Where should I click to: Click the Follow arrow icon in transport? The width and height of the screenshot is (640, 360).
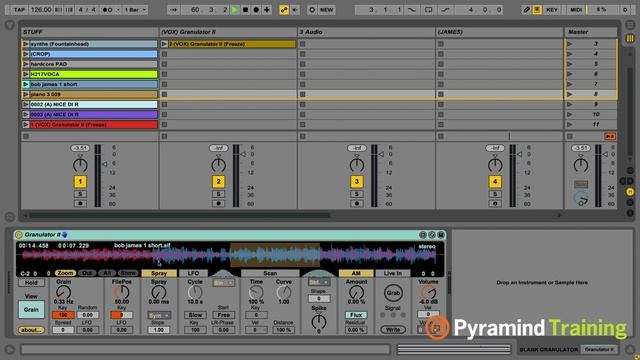coord(173,10)
